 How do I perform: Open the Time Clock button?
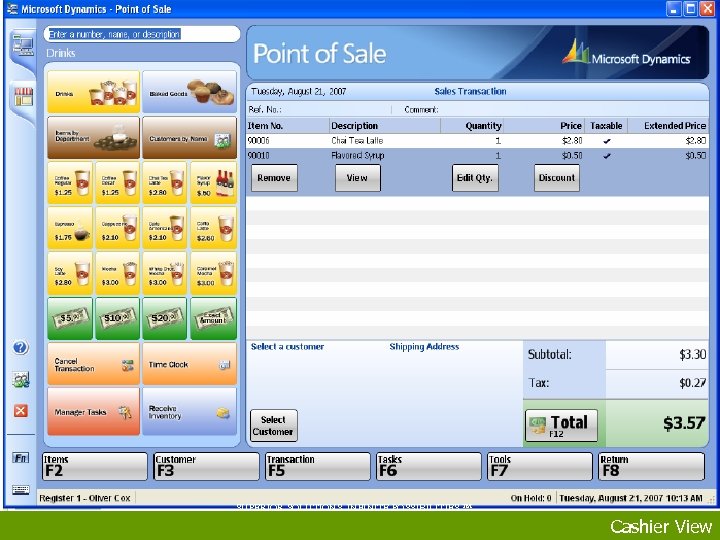189,365
